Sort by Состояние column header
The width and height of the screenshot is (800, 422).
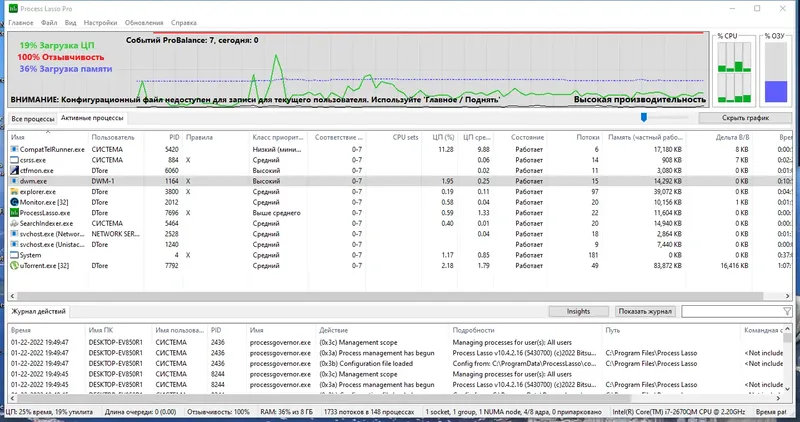coord(520,137)
